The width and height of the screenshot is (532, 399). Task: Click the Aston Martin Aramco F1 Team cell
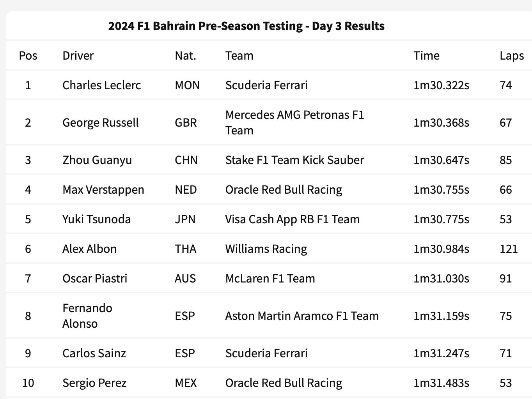(301, 316)
